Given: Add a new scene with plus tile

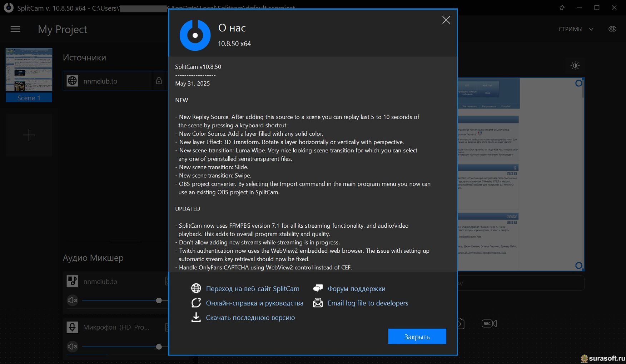Looking at the screenshot, I should pos(29,135).
